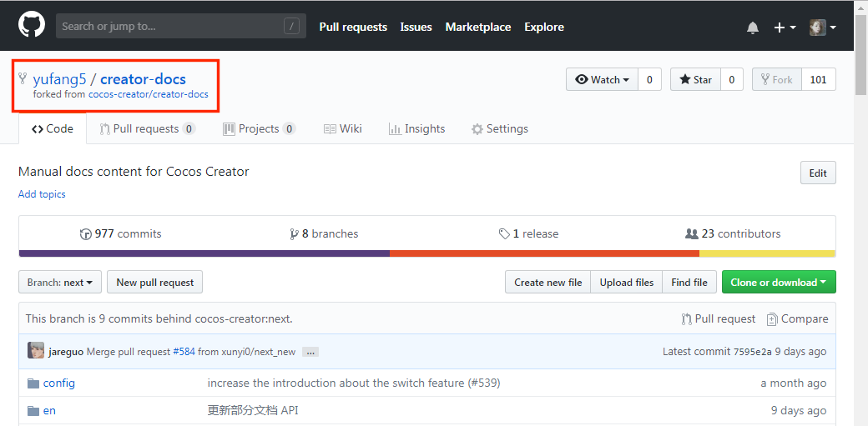Open the plus create-new menu

[785, 28]
